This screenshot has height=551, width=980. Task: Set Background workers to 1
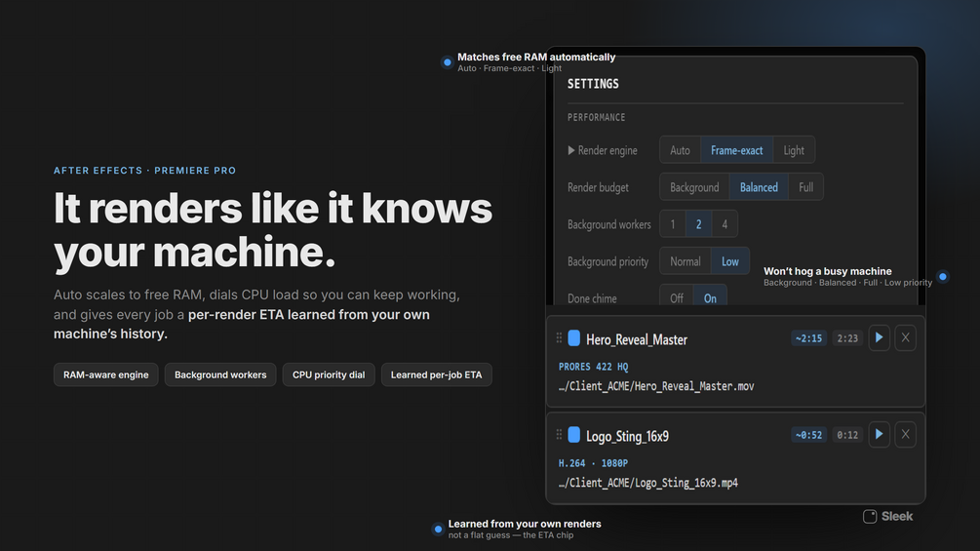tap(673, 224)
